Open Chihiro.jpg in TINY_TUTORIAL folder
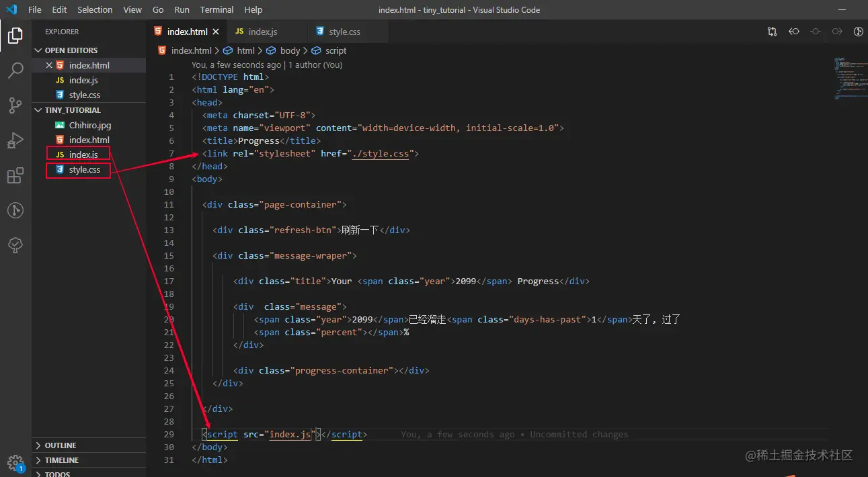This screenshot has width=868, height=477. coord(89,125)
